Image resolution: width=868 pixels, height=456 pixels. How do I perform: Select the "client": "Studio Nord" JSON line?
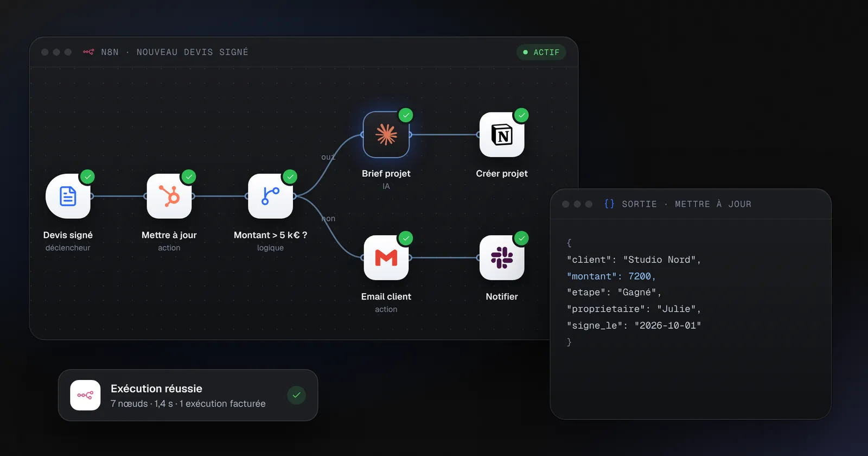pyautogui.click(x=634, y=259)
